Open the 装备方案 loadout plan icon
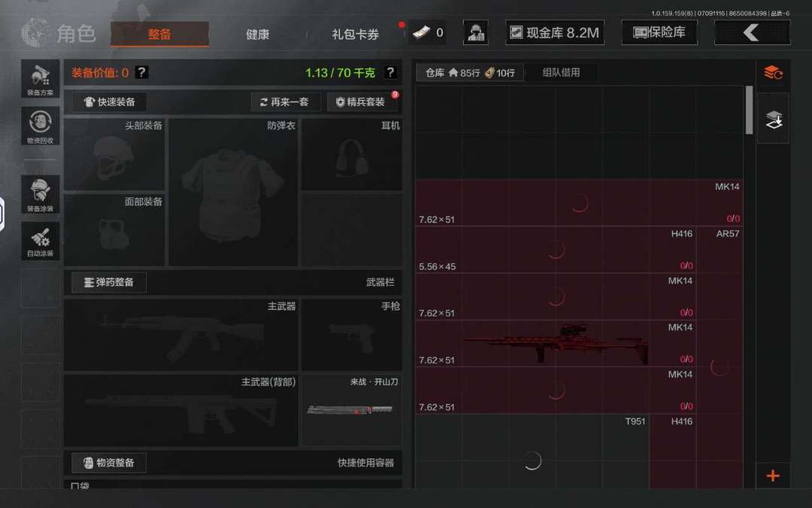 pos(41,79)
